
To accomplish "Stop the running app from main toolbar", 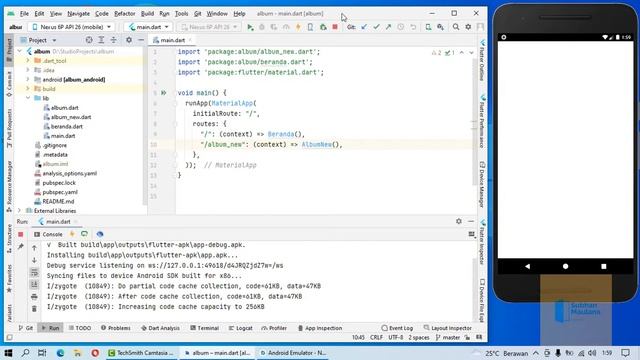I will pyautogui.click(x=335, y=27).
